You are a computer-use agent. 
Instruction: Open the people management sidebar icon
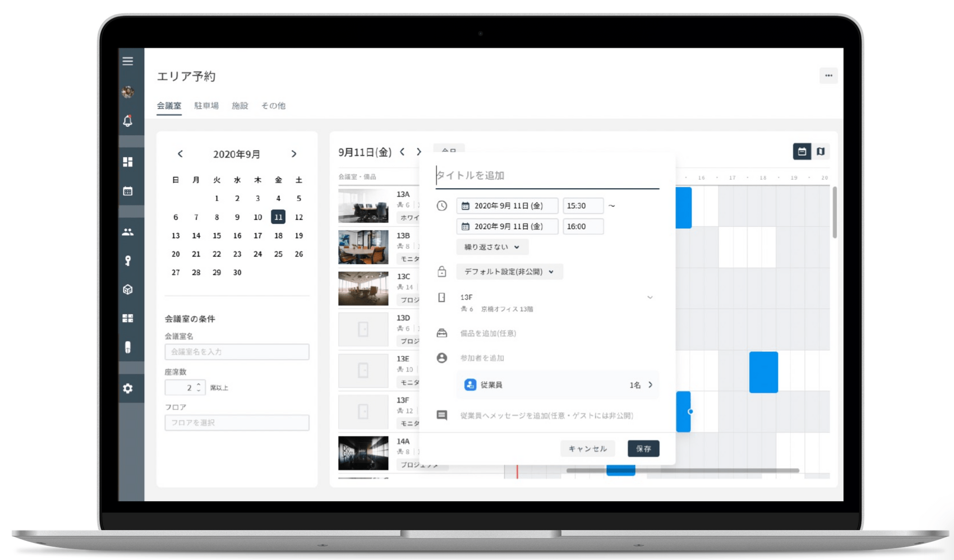[x=127, y=232]
